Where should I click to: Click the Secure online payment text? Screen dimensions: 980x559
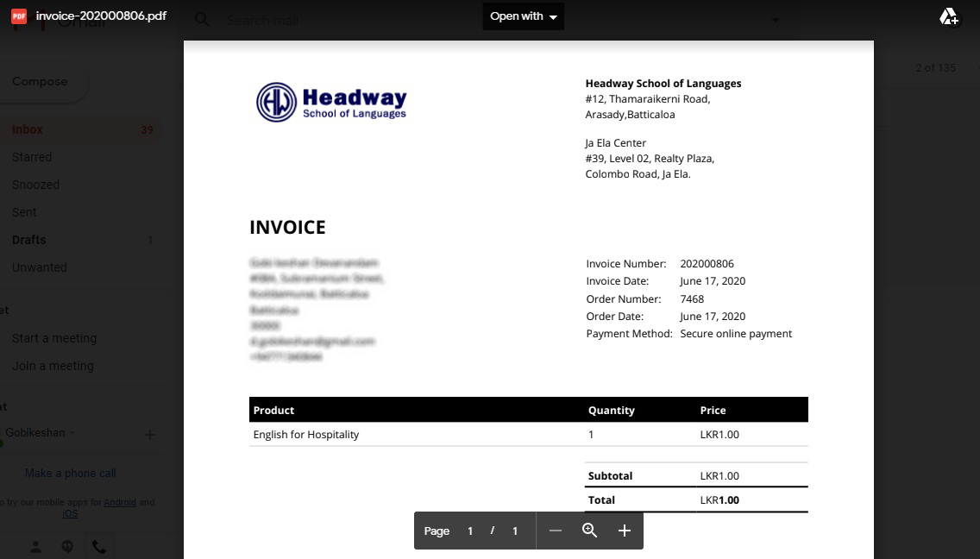(x=736, y=334)
